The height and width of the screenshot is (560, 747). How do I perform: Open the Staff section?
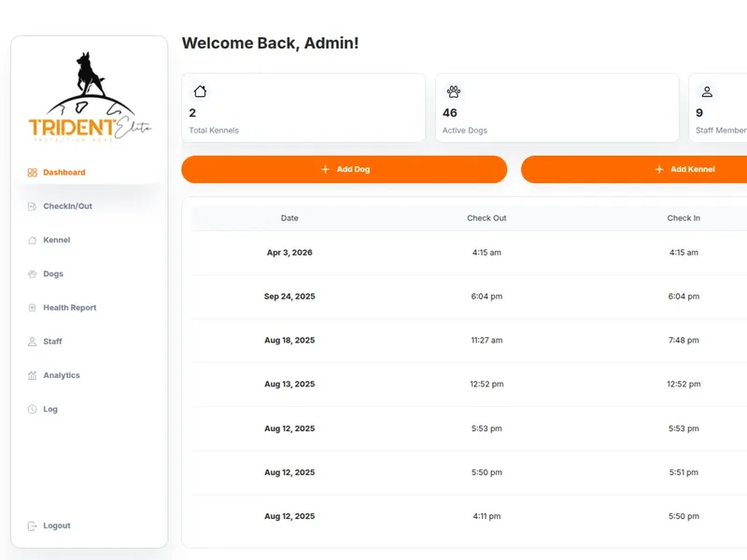(52, 342)
